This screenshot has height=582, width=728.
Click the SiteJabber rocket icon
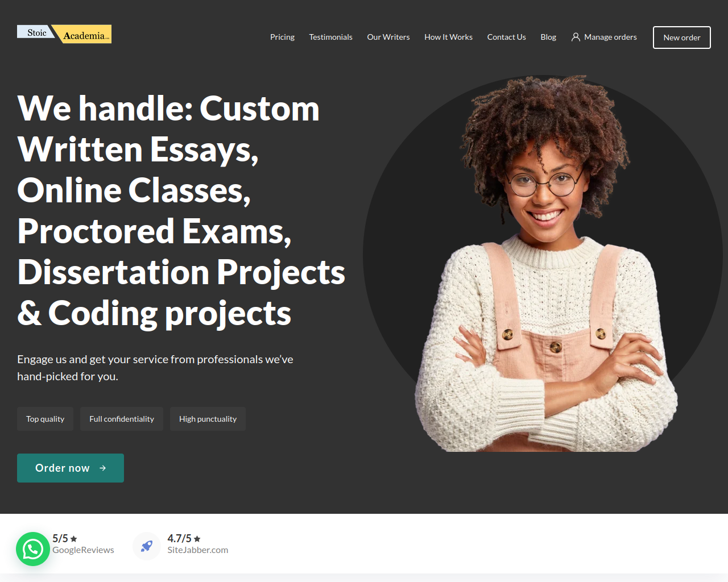tap(147, 546)
